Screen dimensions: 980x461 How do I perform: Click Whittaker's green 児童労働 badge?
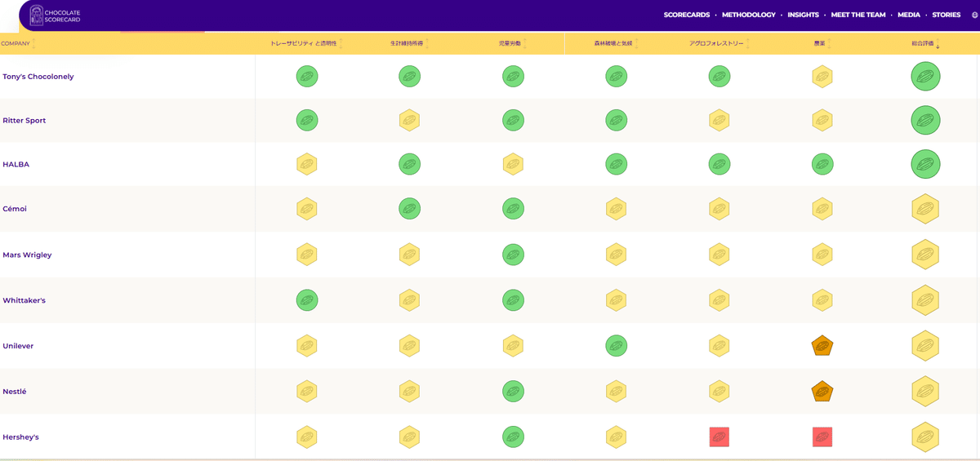pyautogui.click(x=513, y=300)
